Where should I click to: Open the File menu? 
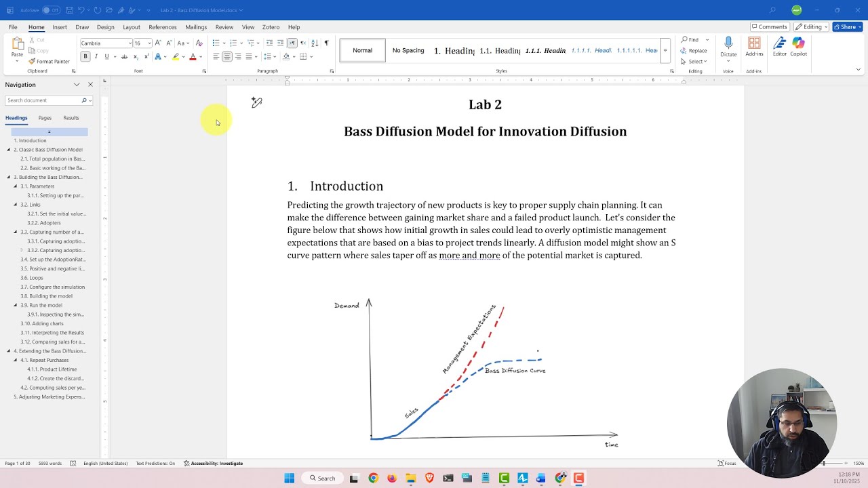pos(13,27)
